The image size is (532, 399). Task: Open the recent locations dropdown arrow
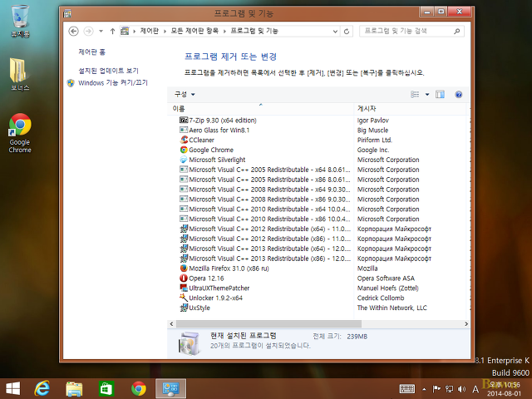101,32
